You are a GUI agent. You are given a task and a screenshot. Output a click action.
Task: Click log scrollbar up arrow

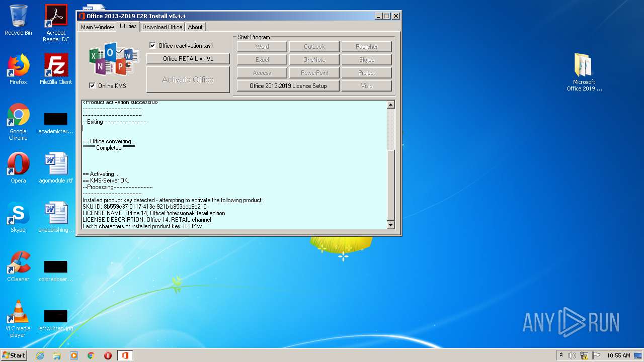pyautogui.click(x=391, y=105)
